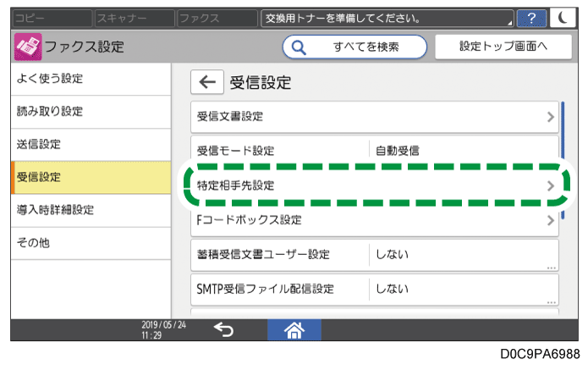The image size is (588, 365).
Task: Open the help question mark icon
Action: click(x=531, y=18)
